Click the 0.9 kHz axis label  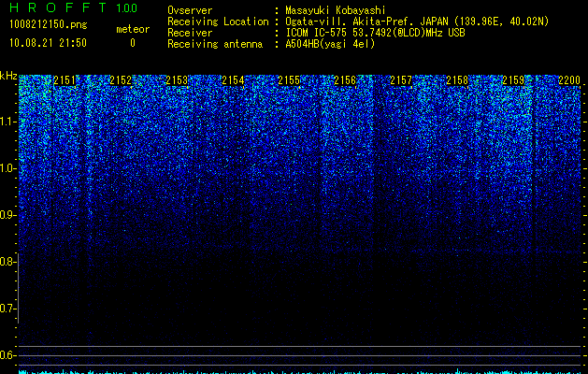pos(7,215)
